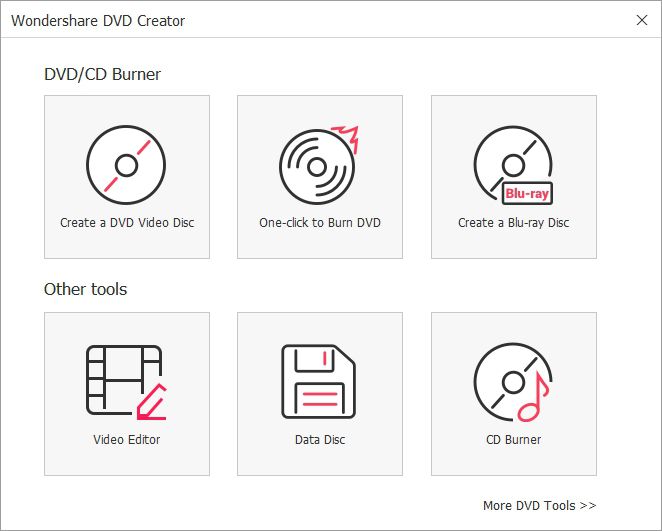Choose the Data Disc floppy icon
Image resolution: width=662 pixels, height=531 pixels.
[x=319, y=381]
